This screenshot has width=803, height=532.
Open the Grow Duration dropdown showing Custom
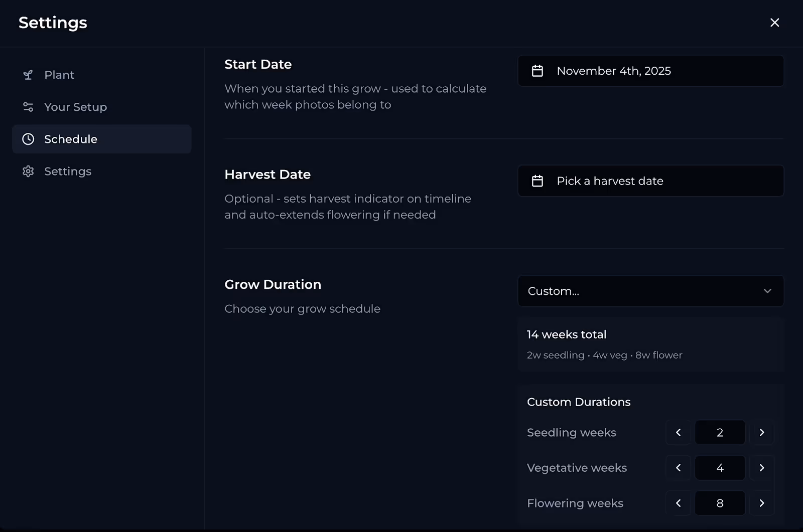click(x=650, y=291)
